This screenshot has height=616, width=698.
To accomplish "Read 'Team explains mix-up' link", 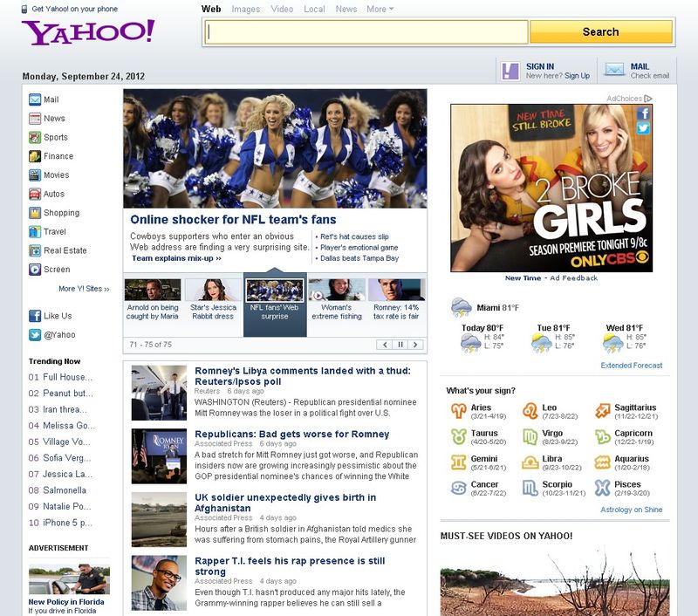I will [176, 258].
